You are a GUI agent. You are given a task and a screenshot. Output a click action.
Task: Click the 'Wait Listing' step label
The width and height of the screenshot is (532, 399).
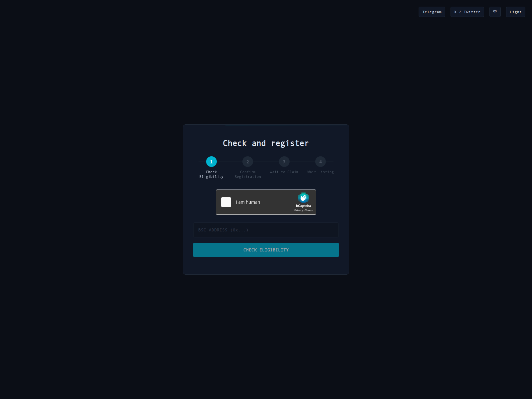click(320, 172)
